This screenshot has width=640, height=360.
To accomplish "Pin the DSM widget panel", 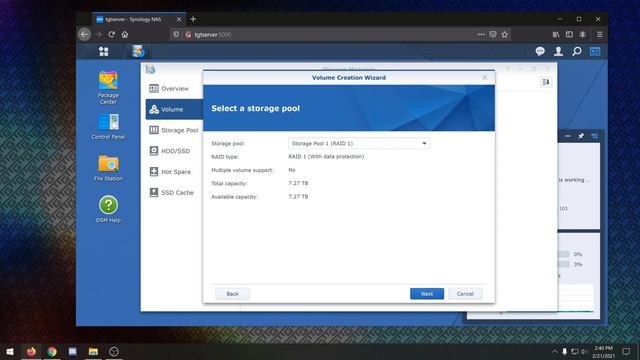I will point(581,136).
